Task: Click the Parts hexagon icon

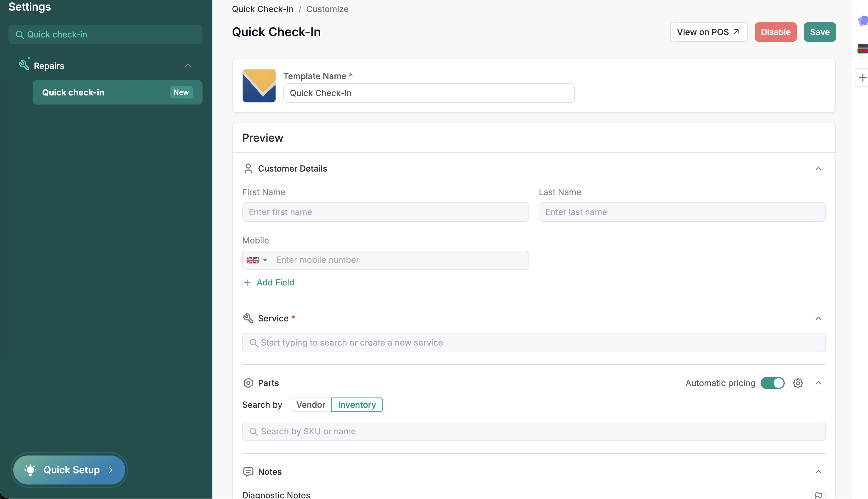Action: tap(248, 383)
